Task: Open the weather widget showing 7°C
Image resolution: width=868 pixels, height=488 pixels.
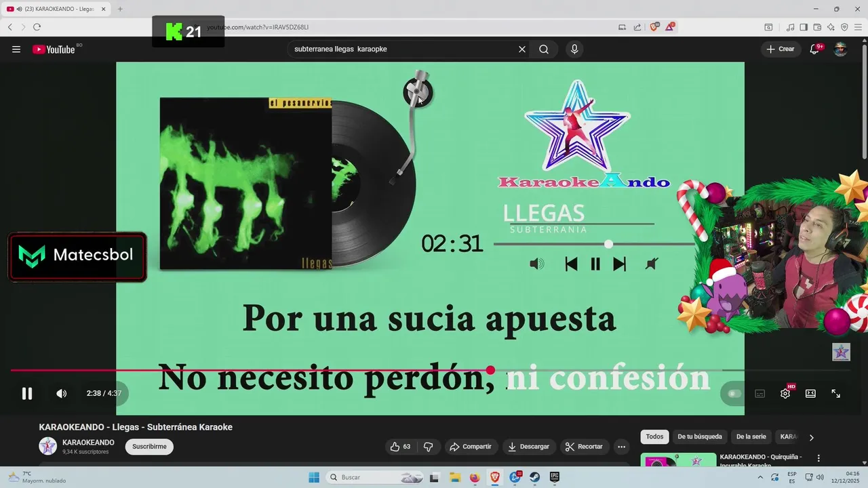Action: coord(37,477)
